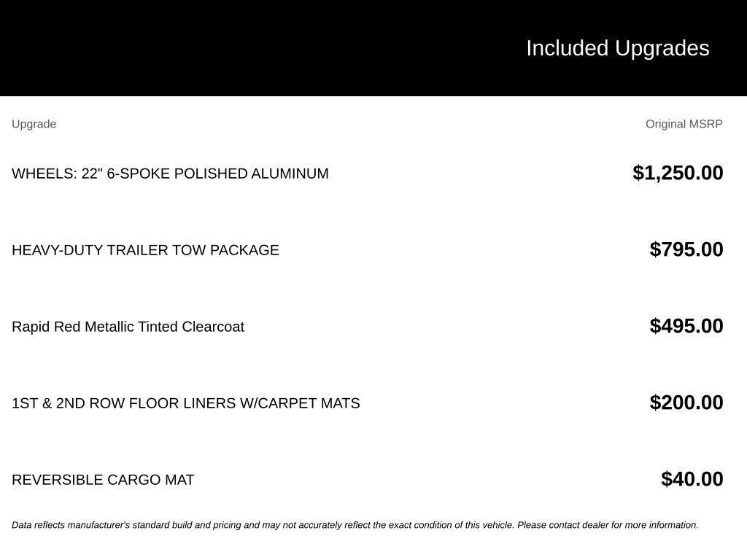Click the $40.00 cargo mat price
This screenshot has width=747, height=560.
coord(692,480)
